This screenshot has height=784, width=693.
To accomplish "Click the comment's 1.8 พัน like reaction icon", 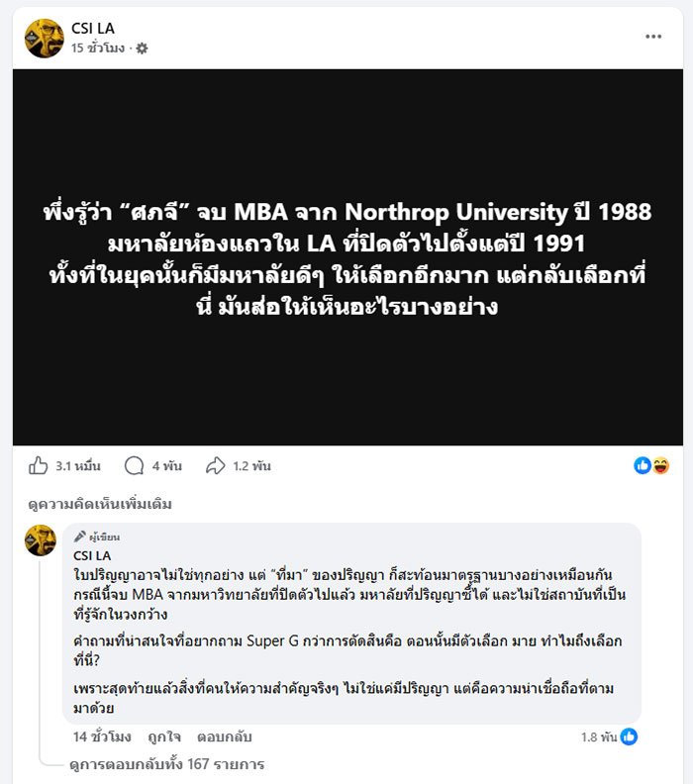I will pos(629,736).
